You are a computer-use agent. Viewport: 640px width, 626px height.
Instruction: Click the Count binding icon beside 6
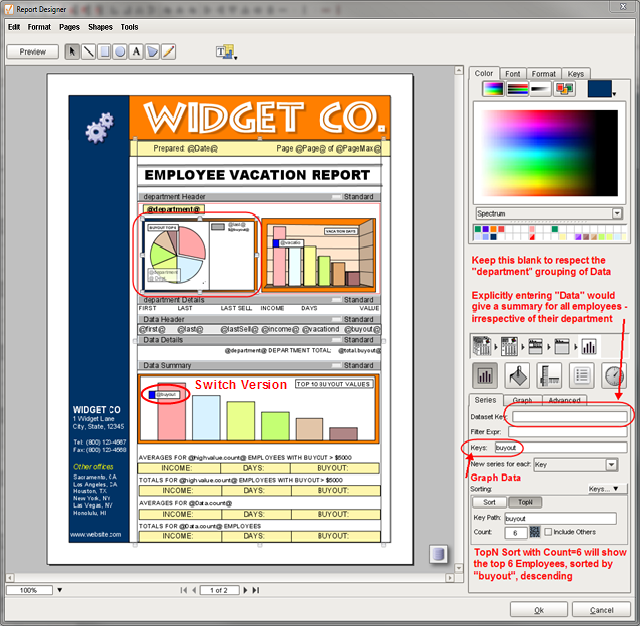pos(534,532)
